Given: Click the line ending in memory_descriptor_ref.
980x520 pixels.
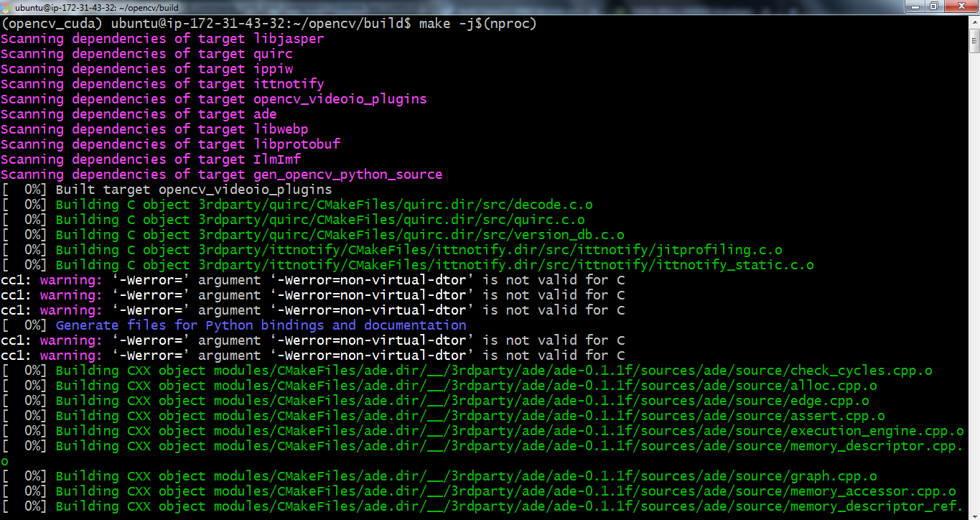Looking at the screenshot, I should click(482, 506).
